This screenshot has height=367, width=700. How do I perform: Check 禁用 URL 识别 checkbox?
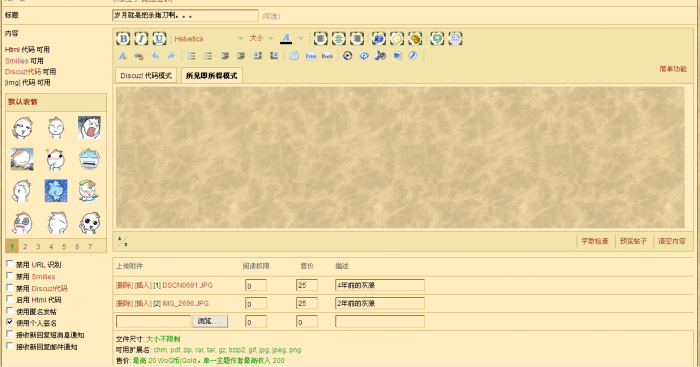pyautogui.click(x=10, y=264)
